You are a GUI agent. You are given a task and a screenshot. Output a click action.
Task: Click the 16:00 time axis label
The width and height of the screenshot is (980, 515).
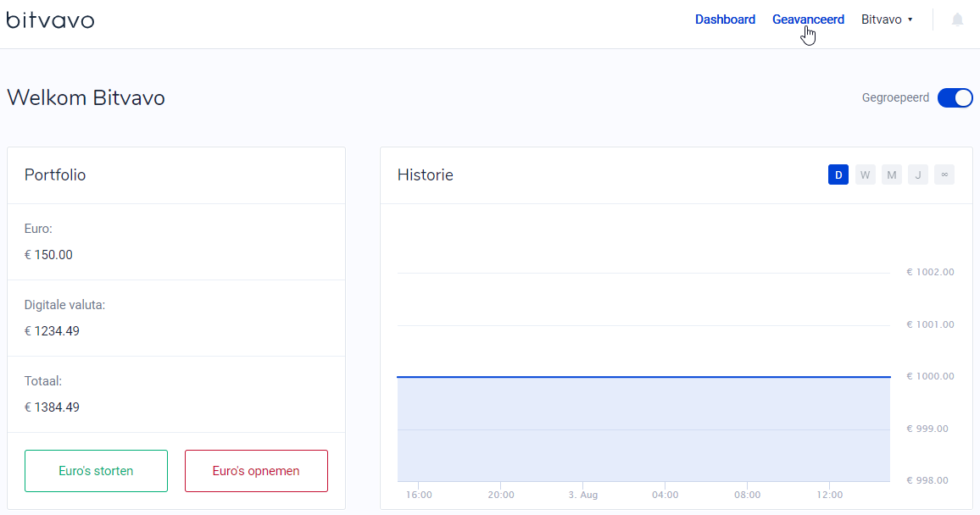click(419, 495)
